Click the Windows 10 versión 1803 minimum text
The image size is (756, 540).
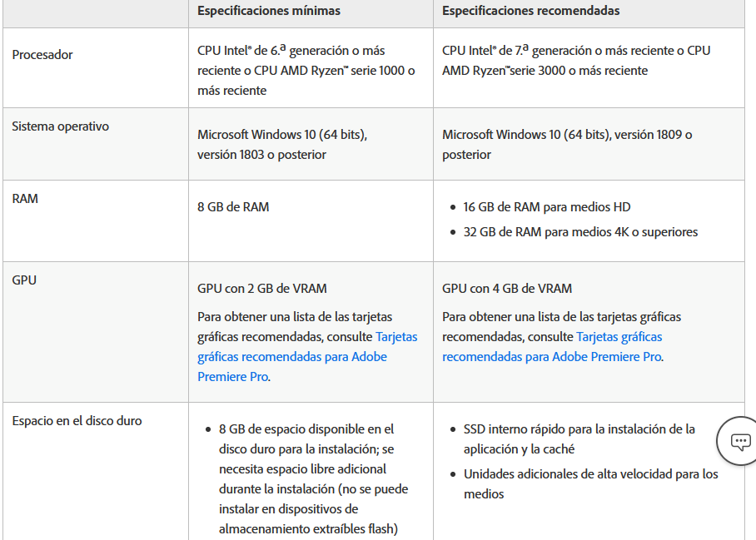[281, 144]
